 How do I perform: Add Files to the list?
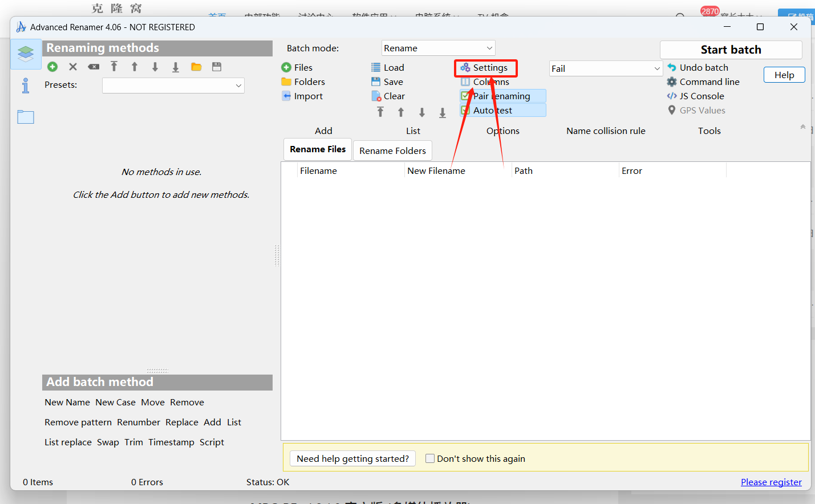point(297,67)
